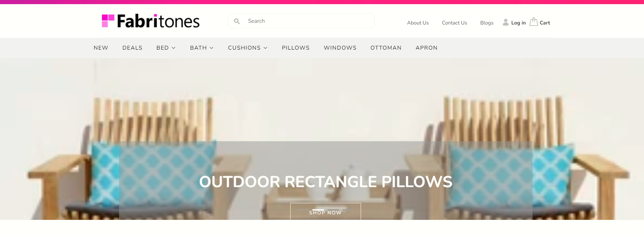Click the user account icon
Image resolution: width=644 pixels, height=234 pixels.
(506, 22)
